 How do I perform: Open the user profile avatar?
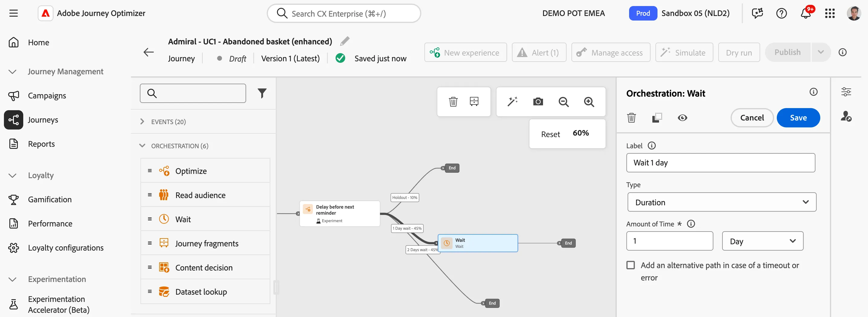coord(854,14)
